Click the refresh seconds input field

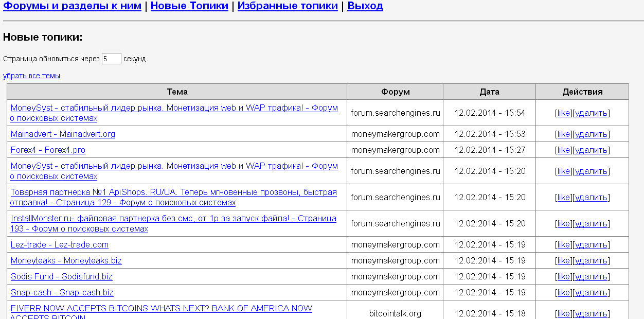pos(111,59)
